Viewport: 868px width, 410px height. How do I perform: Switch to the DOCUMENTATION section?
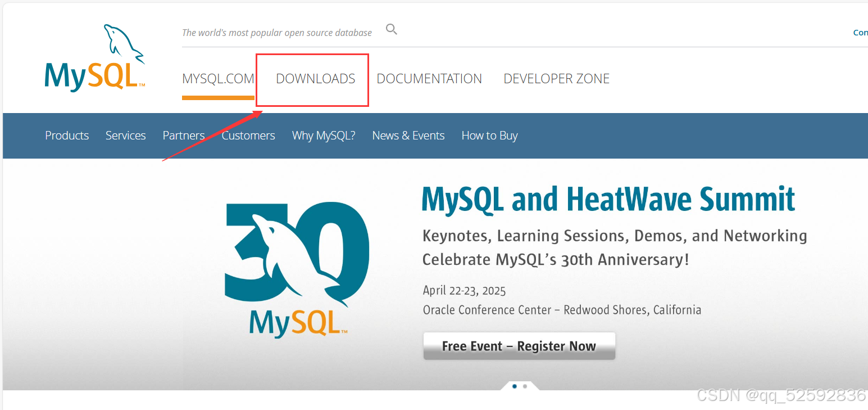429,79
